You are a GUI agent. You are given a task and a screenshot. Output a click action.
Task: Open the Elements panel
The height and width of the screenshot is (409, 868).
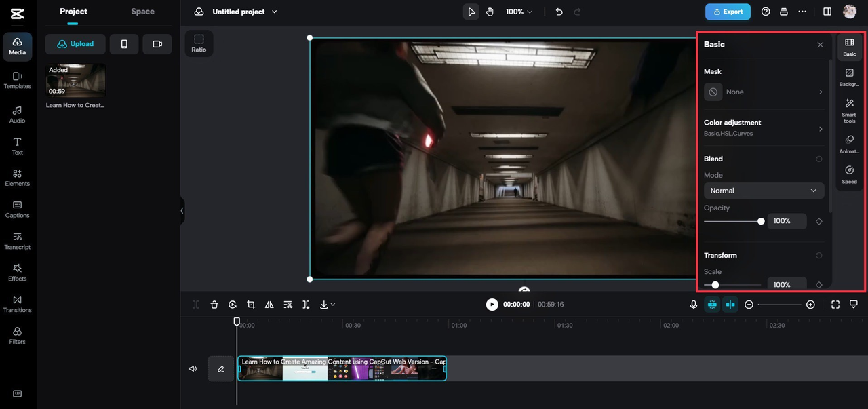click(17, 178)
